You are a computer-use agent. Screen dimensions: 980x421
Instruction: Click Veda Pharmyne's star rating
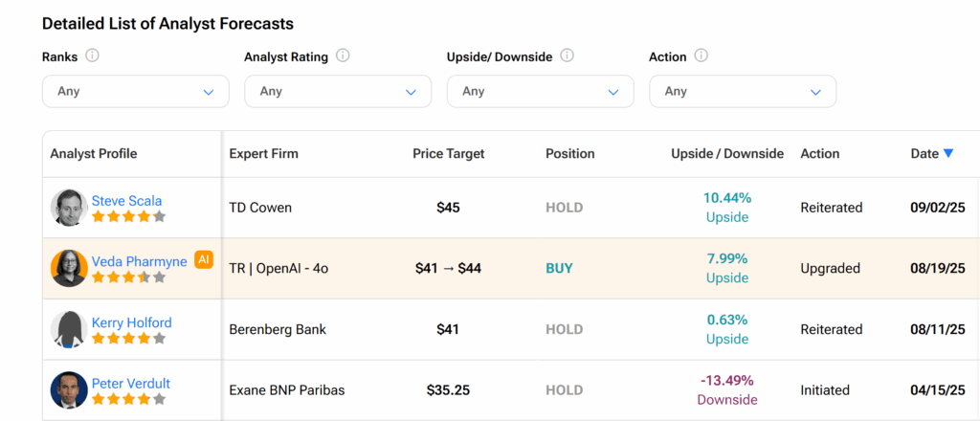129,277
